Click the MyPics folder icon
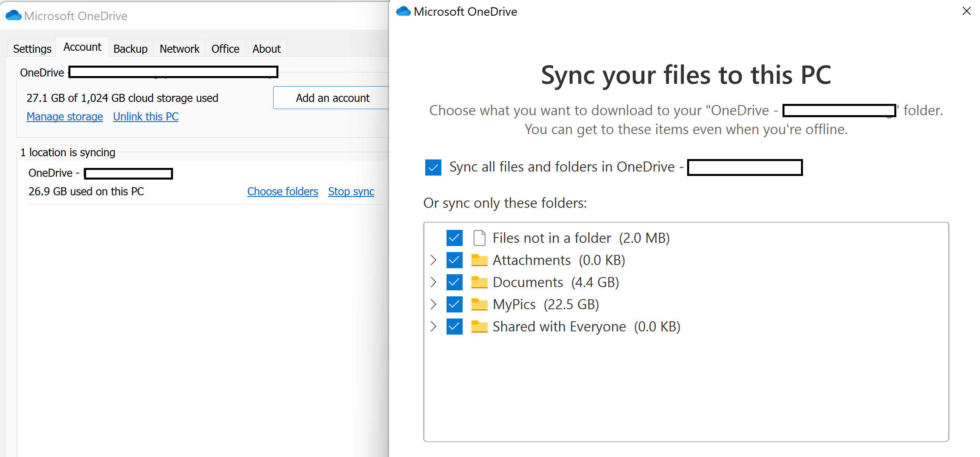This screenshot has height=457, width=980. click(x=479, y=304)
